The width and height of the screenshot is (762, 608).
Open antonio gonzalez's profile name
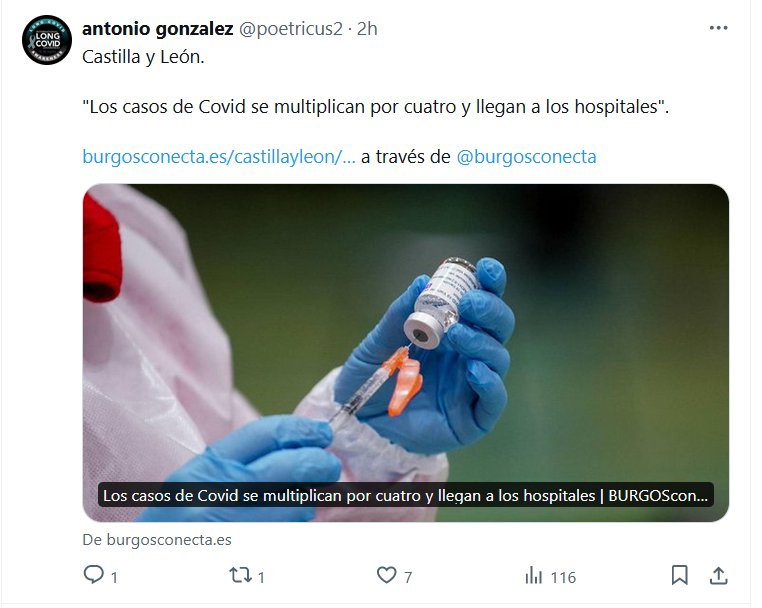(157, 29)
